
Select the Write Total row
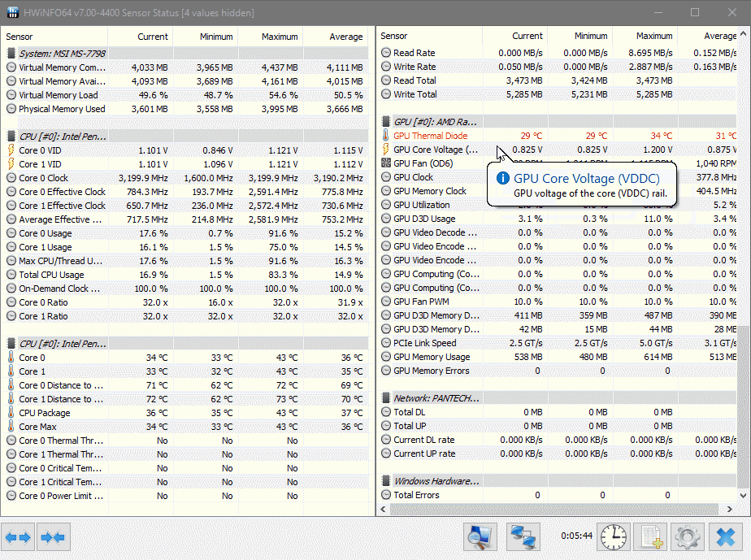tap(557, 94)
